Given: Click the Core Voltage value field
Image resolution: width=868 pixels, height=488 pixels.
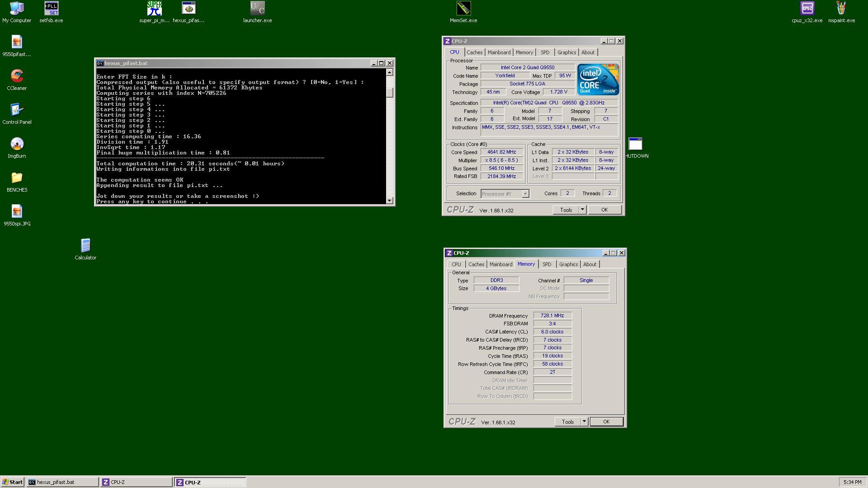Looking at the screenshot, I should 558,92.
